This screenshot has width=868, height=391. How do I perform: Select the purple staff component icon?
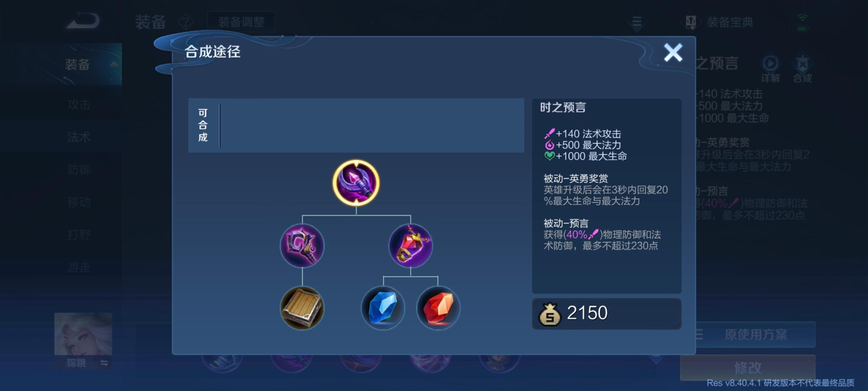pyautogui.click(x=302, y=246)
